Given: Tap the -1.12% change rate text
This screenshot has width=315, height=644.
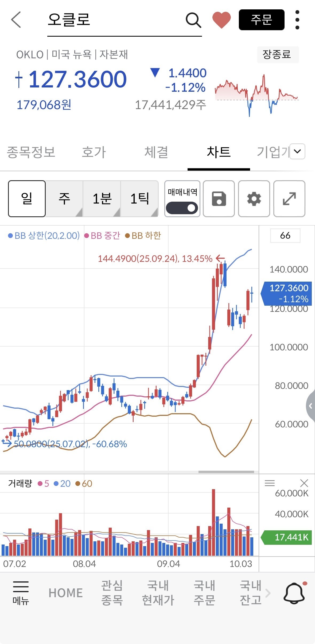Looking at the screenshot, I should [185, 88].
